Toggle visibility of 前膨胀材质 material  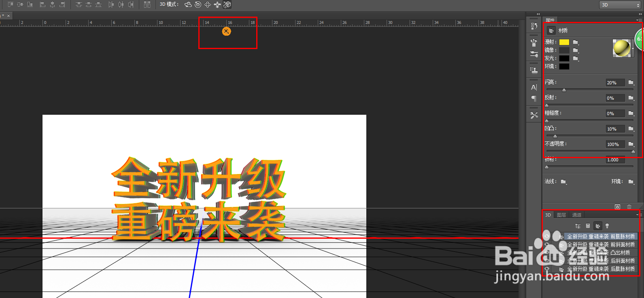(x=547, y=236)
